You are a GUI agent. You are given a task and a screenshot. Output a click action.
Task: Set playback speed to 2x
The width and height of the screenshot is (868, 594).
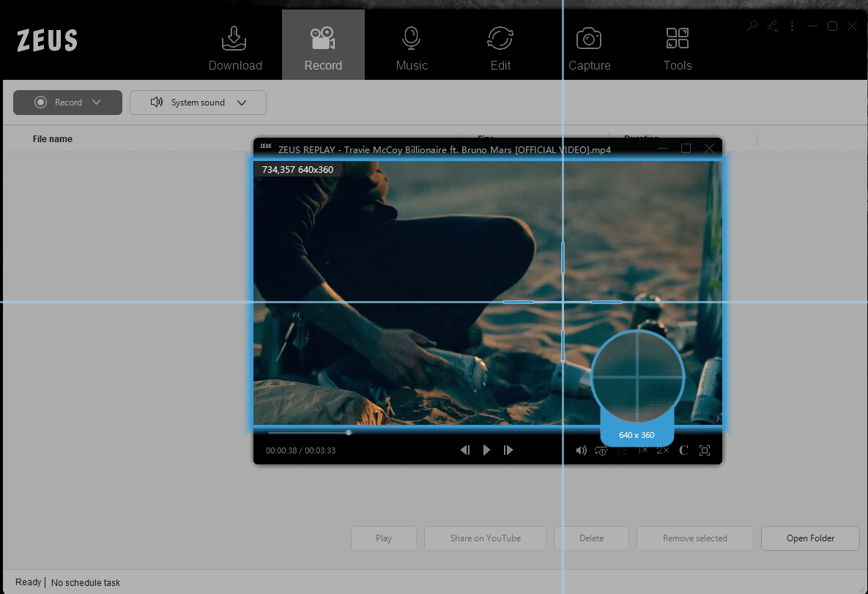point(663,450)
